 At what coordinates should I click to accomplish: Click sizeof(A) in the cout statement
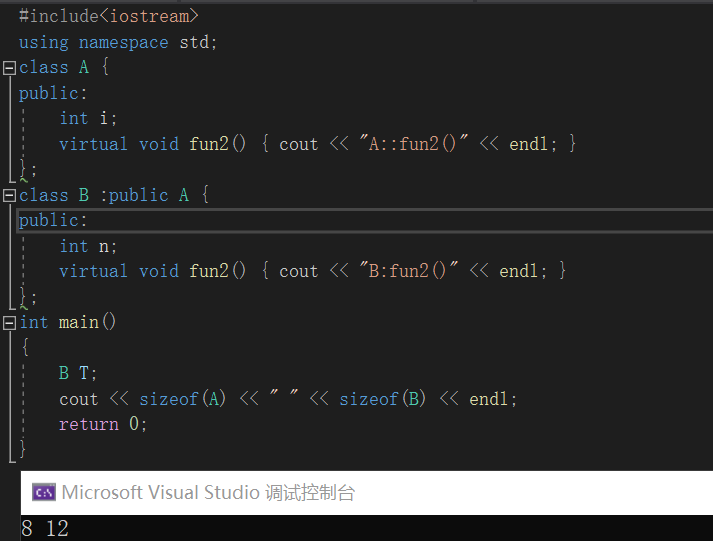[182, 399]
